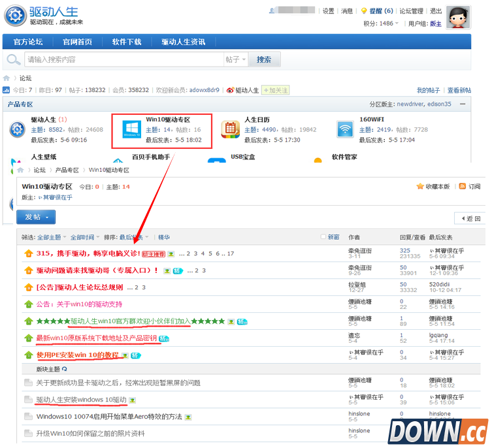
Task: Click the 订阅 RSS icon
Action: (462, 186)
